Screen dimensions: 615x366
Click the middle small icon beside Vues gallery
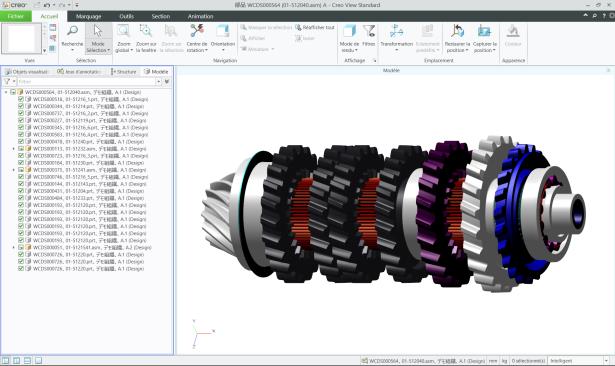click(x=53, y=38)
